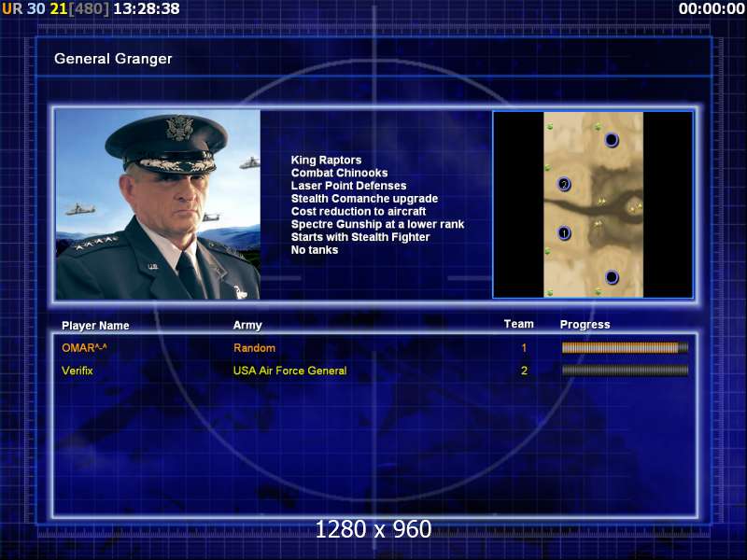Click General Granger's portrait image
Viewport: 747px width, 560px height.
click(158, 204)
